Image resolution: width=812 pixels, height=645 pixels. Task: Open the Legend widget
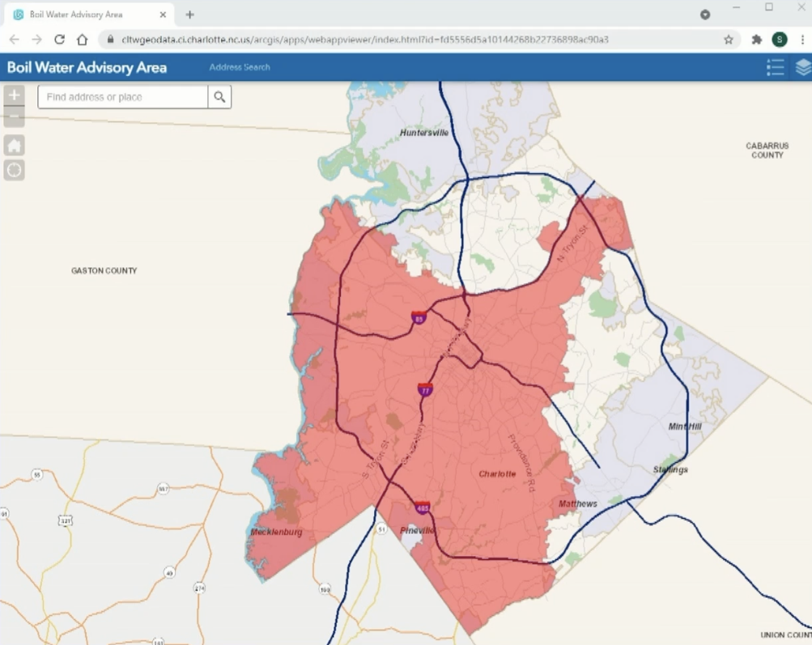775,68
